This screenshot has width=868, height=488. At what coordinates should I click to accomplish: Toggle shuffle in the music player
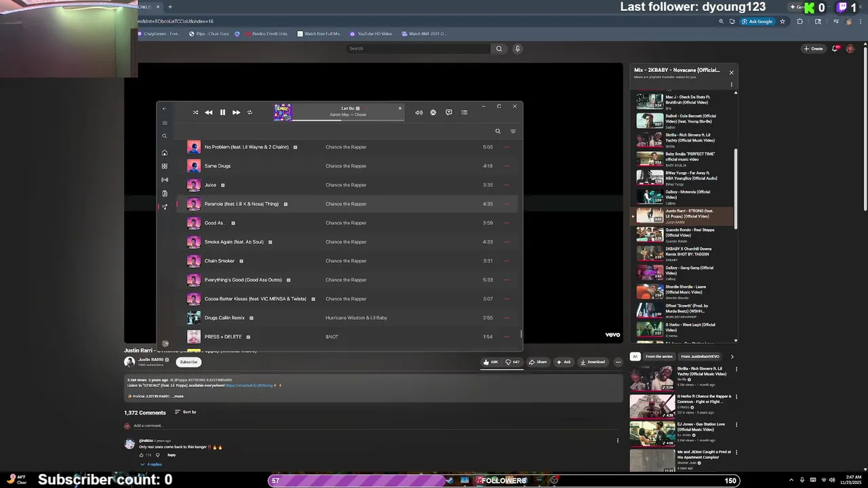point(195,113)
